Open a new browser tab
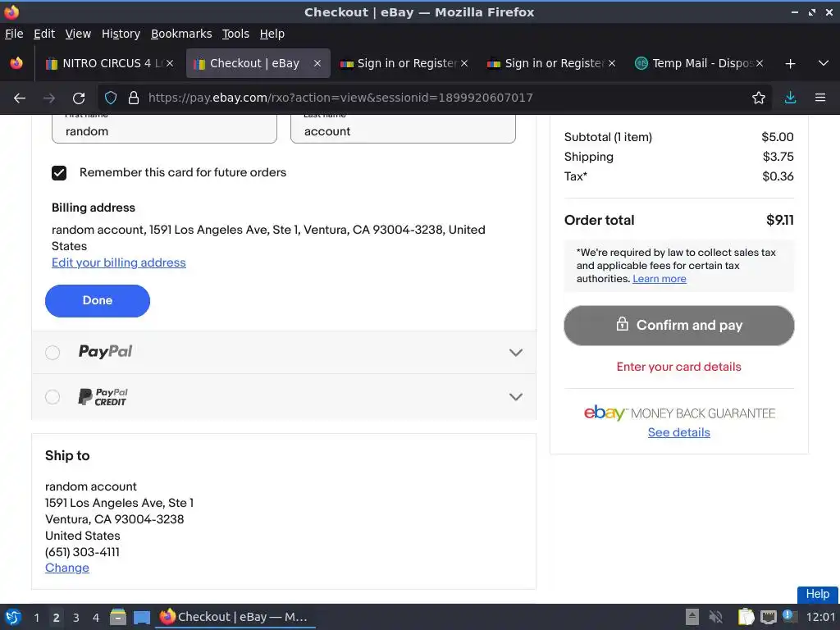This screenshot has height=630, width=840. pyautogui.click(x=790, y=64)
